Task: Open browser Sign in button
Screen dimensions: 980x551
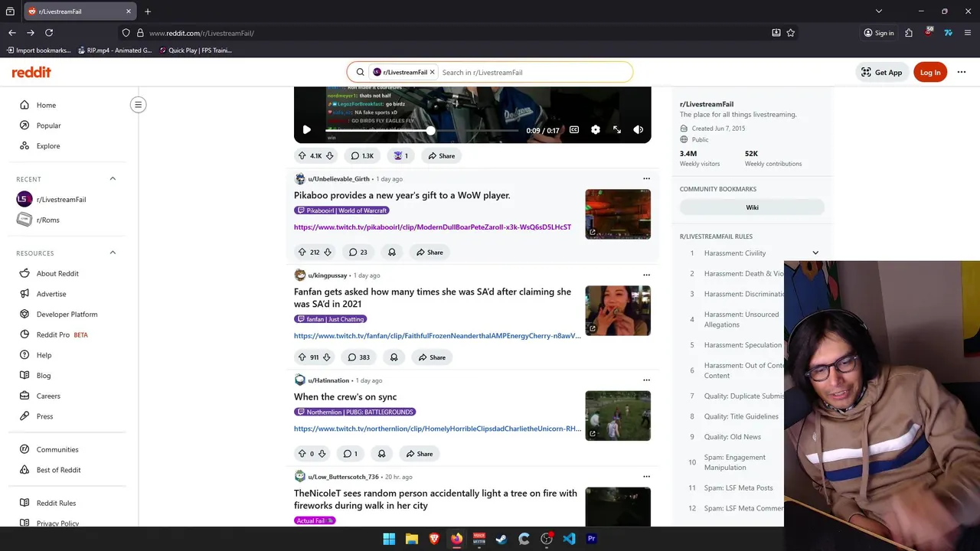Action: (x=879, y=33)
